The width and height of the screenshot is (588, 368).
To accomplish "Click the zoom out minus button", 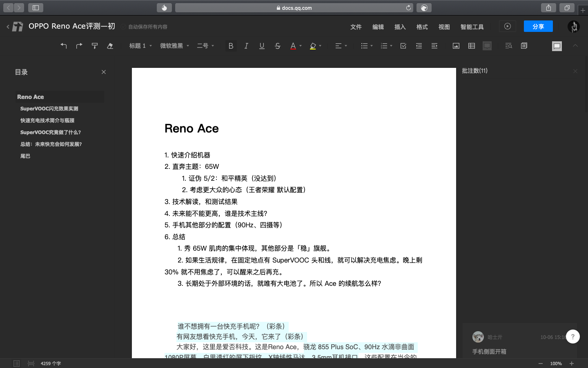I will pyautogui.click(x=541, y=364).
